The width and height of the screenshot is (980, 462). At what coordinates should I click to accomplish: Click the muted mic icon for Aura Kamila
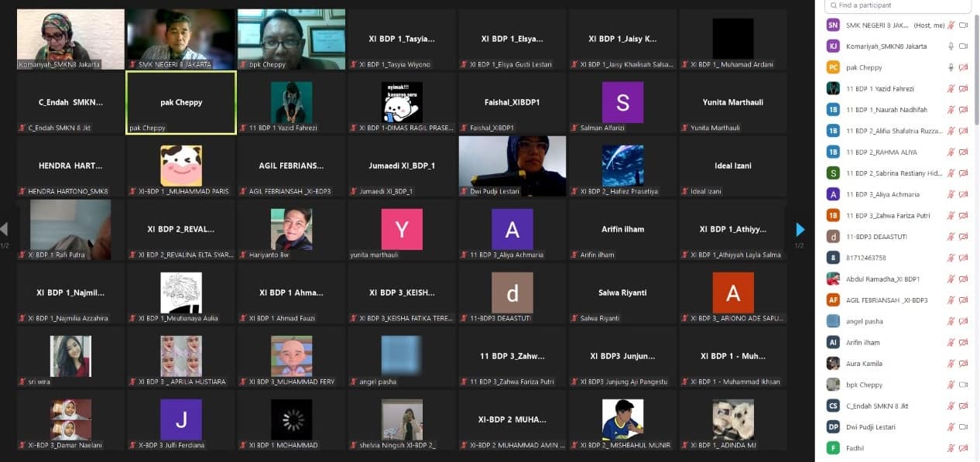(x=951, y=364)
